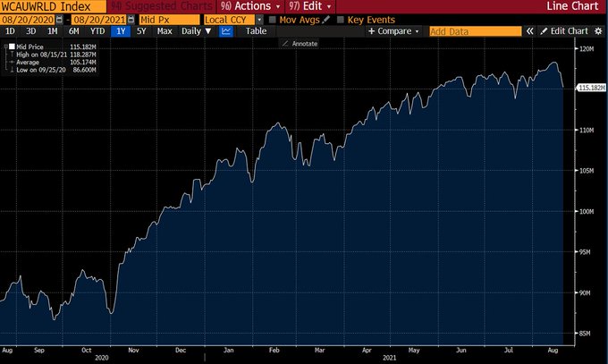Click the Line Chart title text

[572, 6]
